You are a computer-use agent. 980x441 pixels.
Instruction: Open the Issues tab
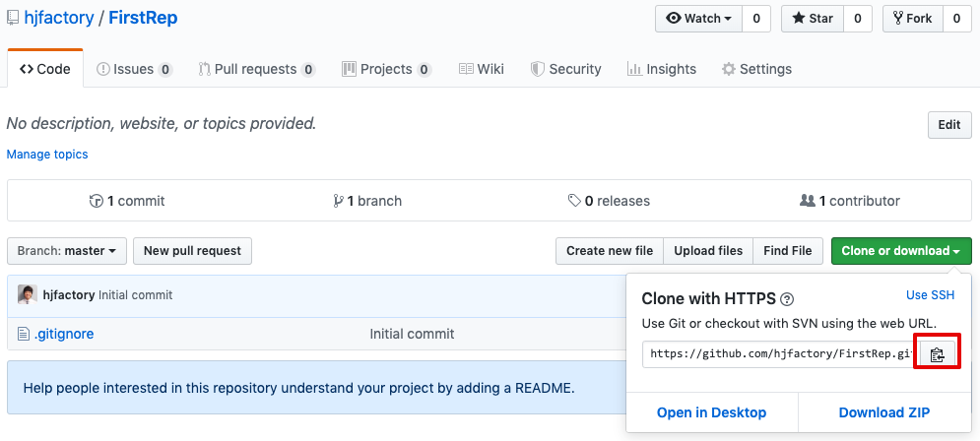(134, 69)
